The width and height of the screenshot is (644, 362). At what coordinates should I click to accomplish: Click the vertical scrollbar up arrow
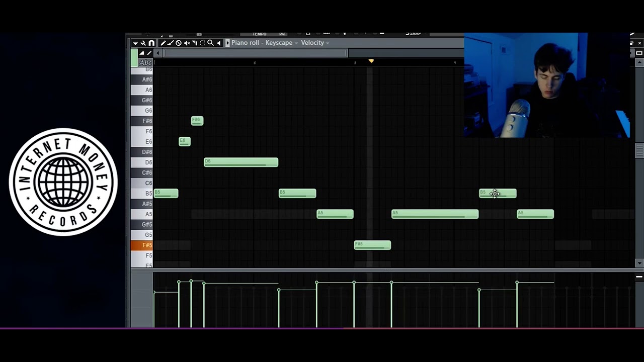[x=639, y=62]
